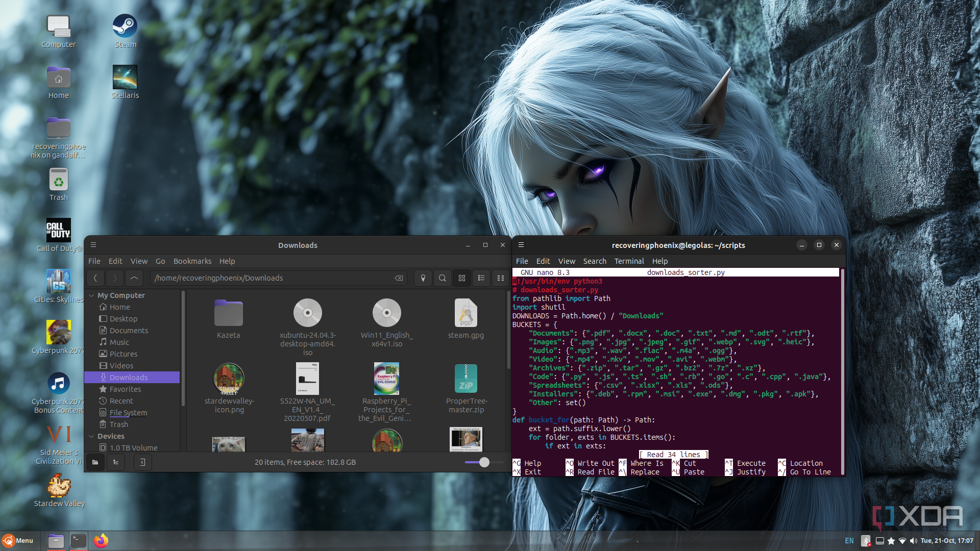Switch to compact view in the file manager

pyautogui.click(x=501, y=278)
